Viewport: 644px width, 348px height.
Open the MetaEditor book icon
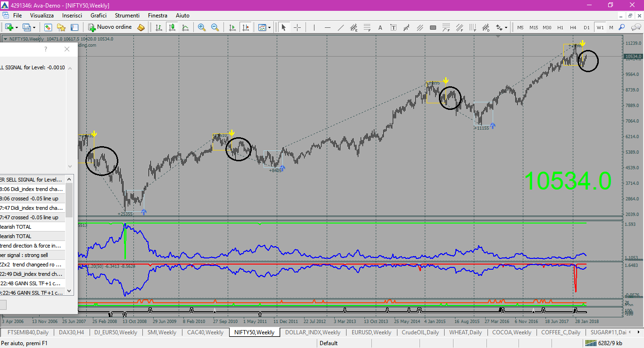[x=140, y=27]
